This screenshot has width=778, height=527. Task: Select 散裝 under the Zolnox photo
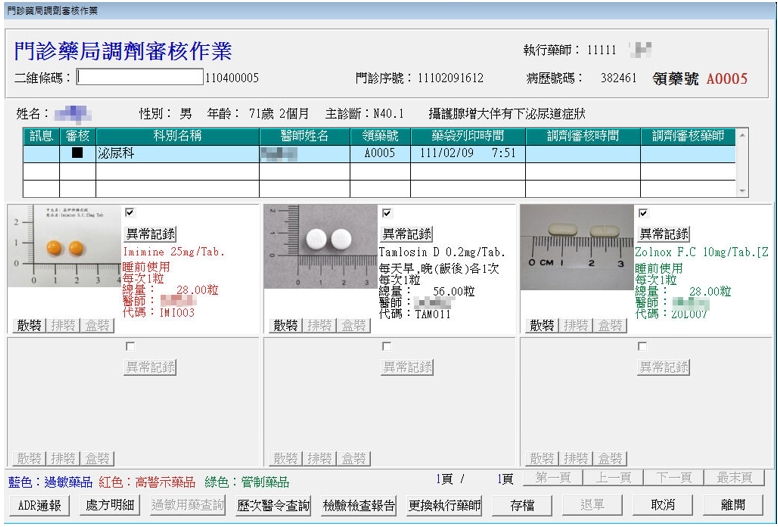542,326
